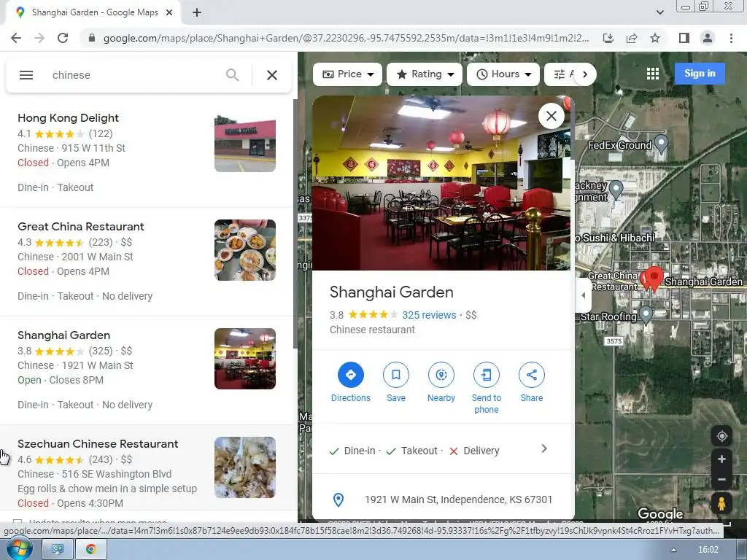
Task: Open the Shanghai Garden list thumbnail
Action: [x=245, y=359]
